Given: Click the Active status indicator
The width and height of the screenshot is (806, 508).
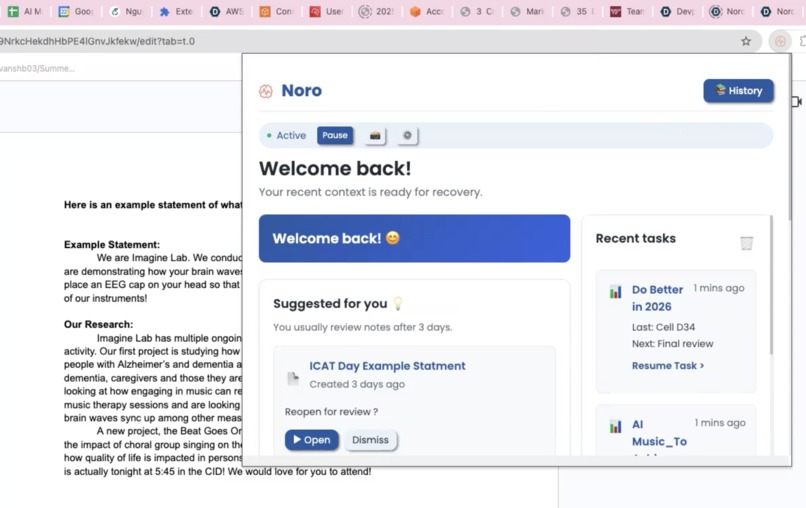Looking at the screenshot, I should pyautogui.click(x=286, y=135).
